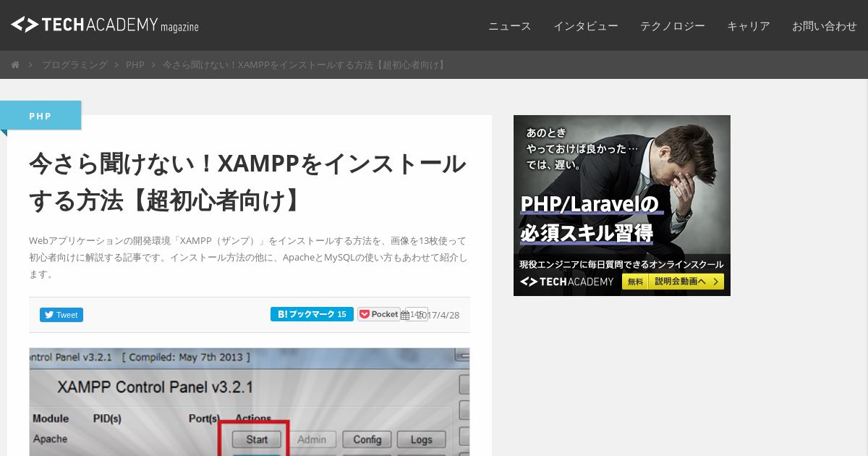Screen dimensions: 868x456
Task: Select the article intro paragraph text
Action: coord(248,258)
